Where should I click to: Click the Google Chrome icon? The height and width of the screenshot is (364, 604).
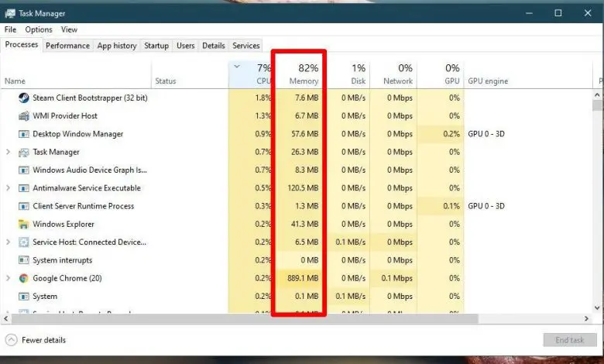(x=23, y=278)
